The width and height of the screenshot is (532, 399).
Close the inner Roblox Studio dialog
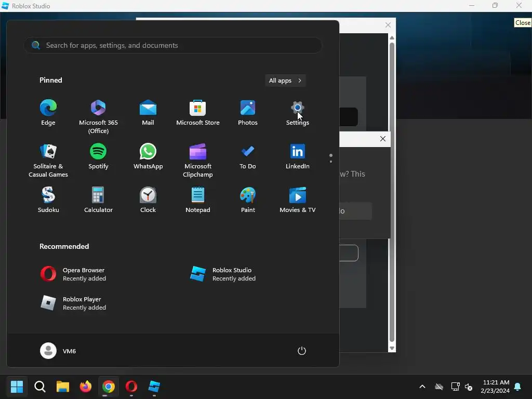coord(383,139)
